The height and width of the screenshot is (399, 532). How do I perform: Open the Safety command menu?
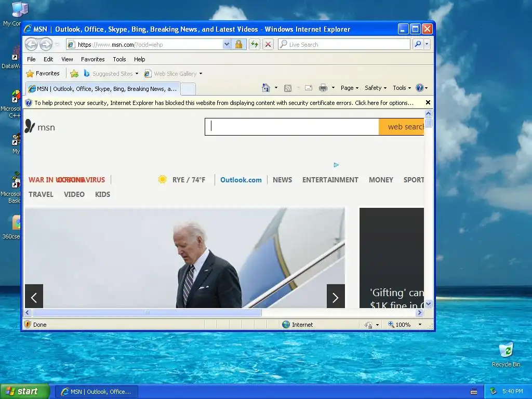375,88
